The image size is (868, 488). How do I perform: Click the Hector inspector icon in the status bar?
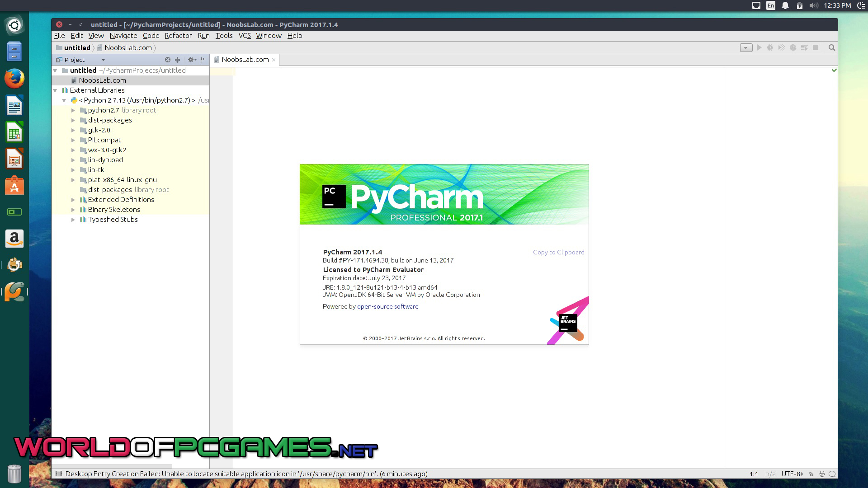[822, 474]
